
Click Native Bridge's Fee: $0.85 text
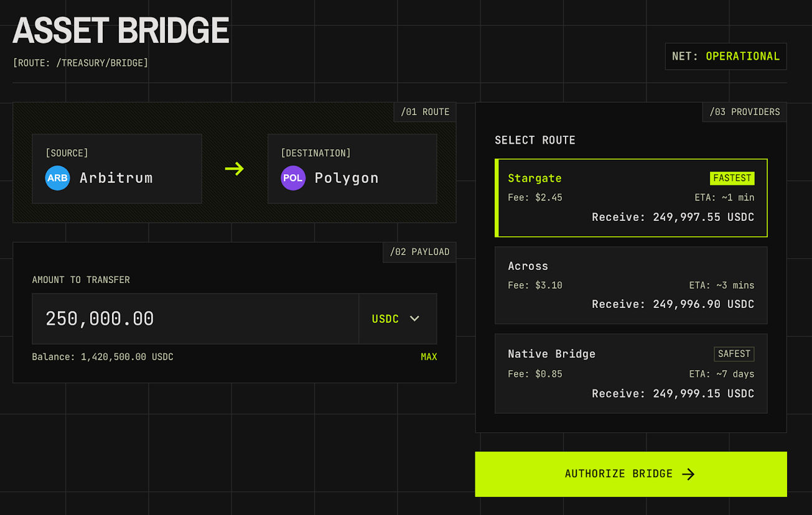pyautogui.click(x=535, y=374)
